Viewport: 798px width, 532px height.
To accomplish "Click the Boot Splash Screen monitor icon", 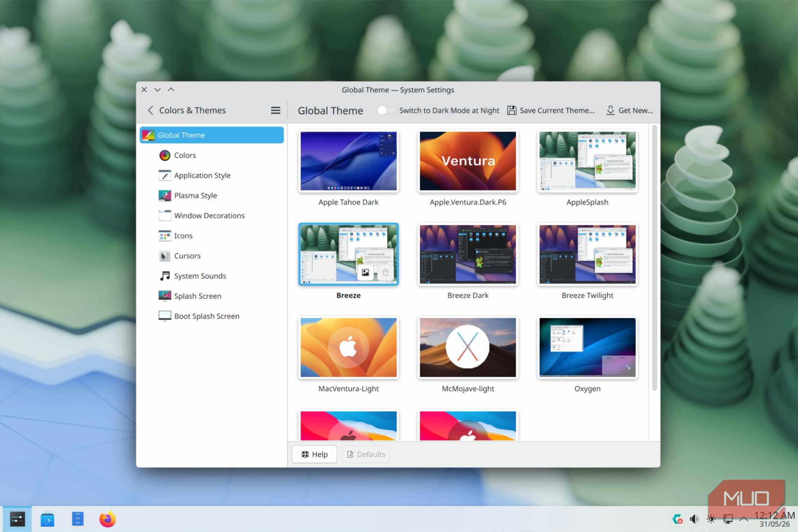I will tap(165, 317).
